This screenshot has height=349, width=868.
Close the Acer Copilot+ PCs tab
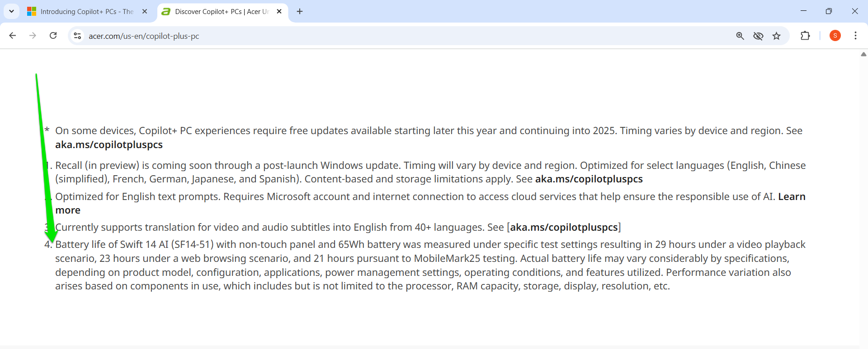(279, 12)
